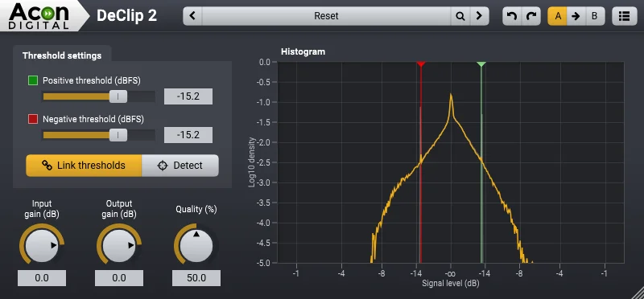Screen dimensions: 644x299
Task: Open the plugin menu list icon
Action: coord(625,16)
